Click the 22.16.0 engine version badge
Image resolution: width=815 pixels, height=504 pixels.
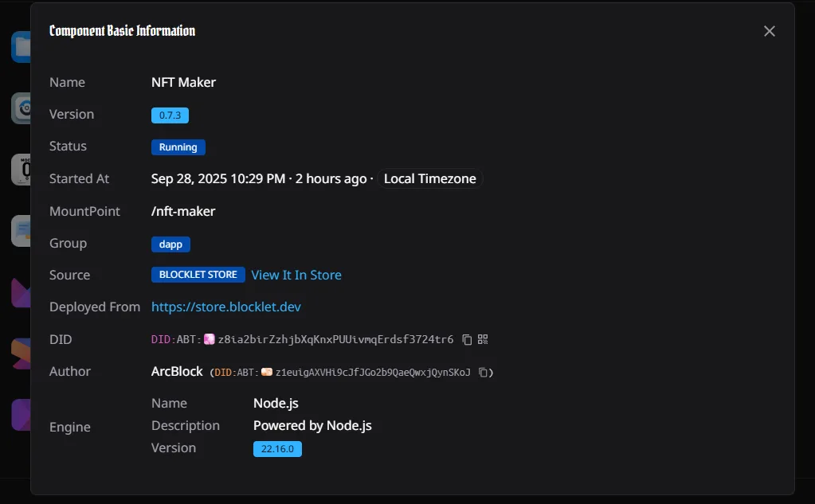(277, 449)
